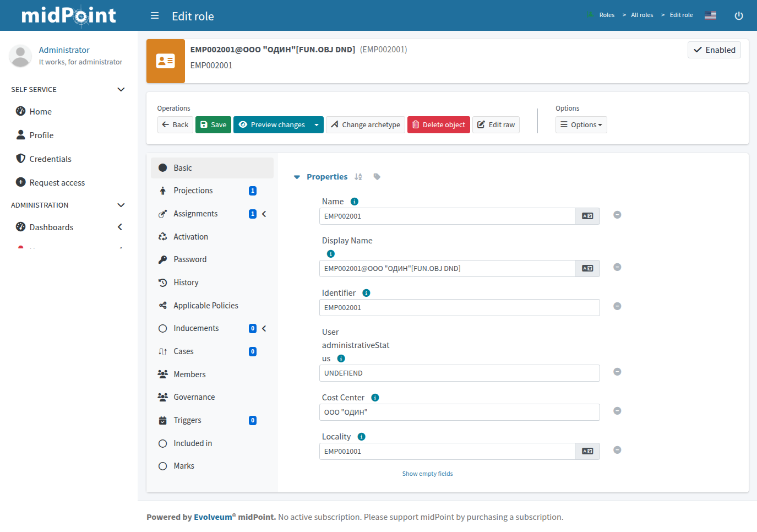
Task: Focus the Identifier input field
Action: point(460,307)
